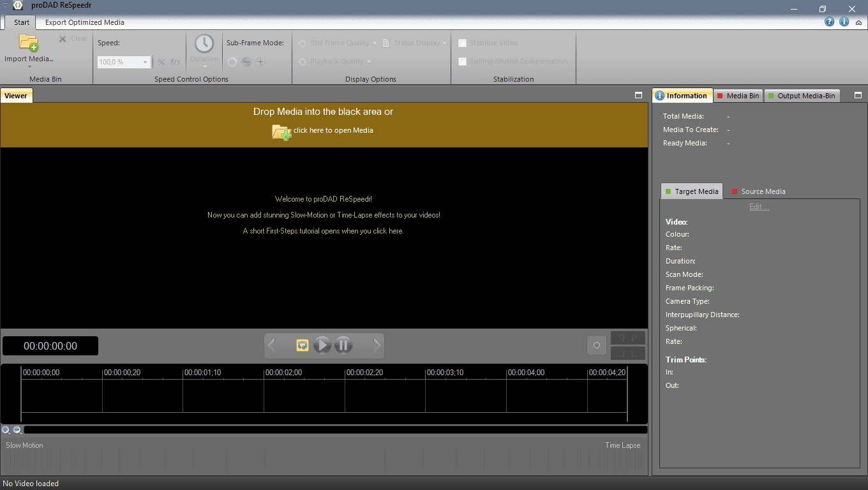
Task: Click timeline marker at 00:00:03;10
Action: click(445, 373)
